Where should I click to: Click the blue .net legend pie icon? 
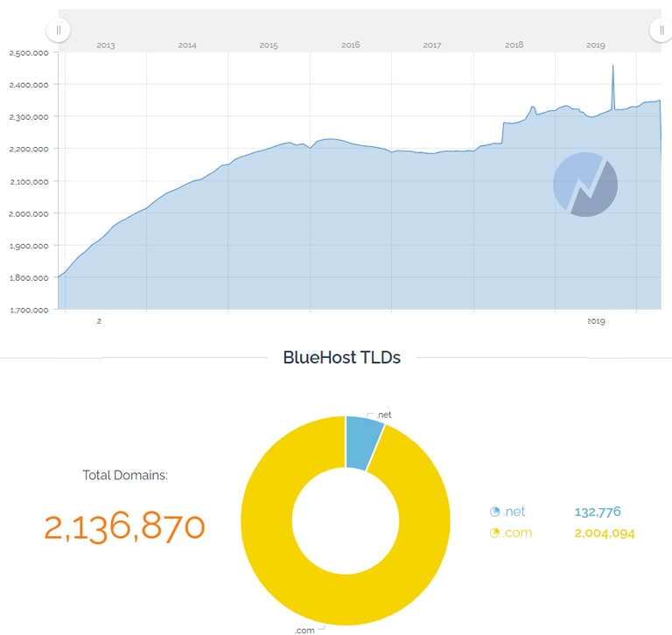click(x=494, y=511)
